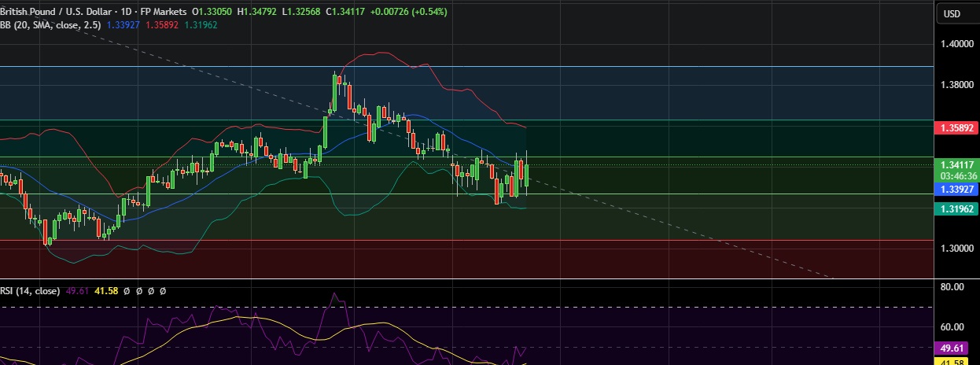Click the blue 1.33927 basis price label
Viewport: 980px width, 365px height.
tap(956, 190)
